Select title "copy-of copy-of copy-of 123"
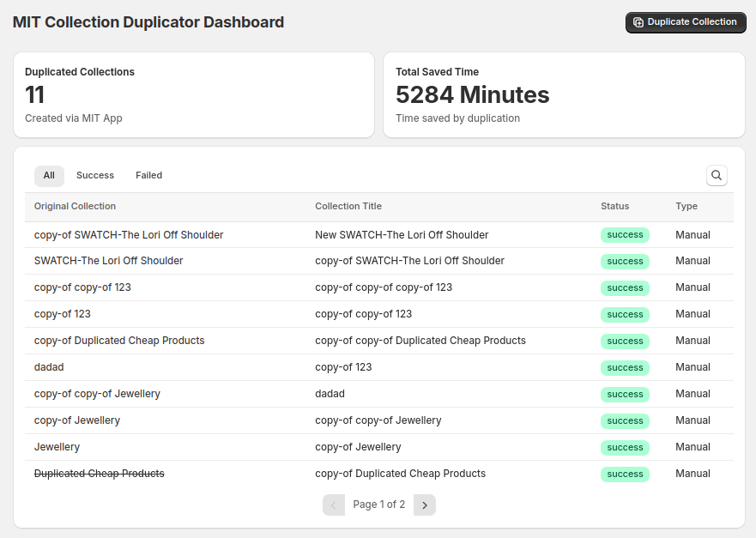Image resolution: width=756 pixels, height=538 pixels. [x=384, y=287]
